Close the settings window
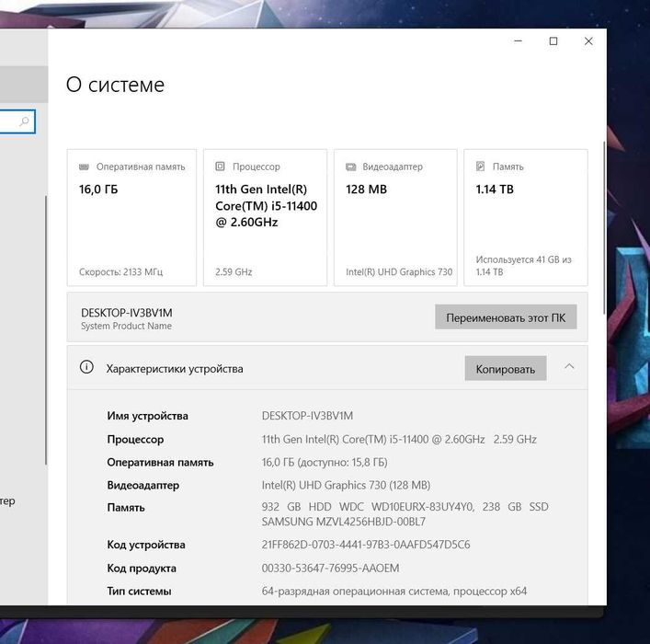The width and height of the screenshot is (650, 644). pos(588,41)
